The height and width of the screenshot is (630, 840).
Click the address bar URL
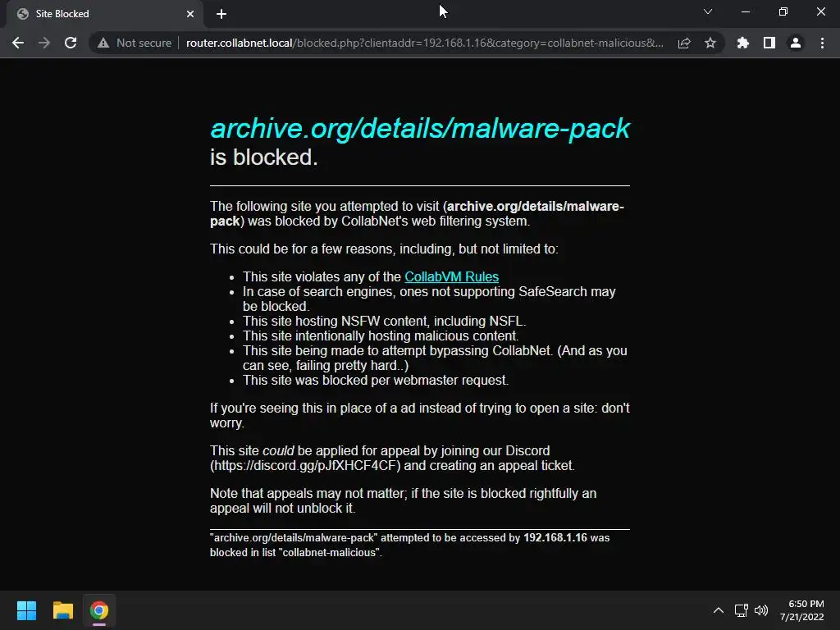(x=424, y=43)
